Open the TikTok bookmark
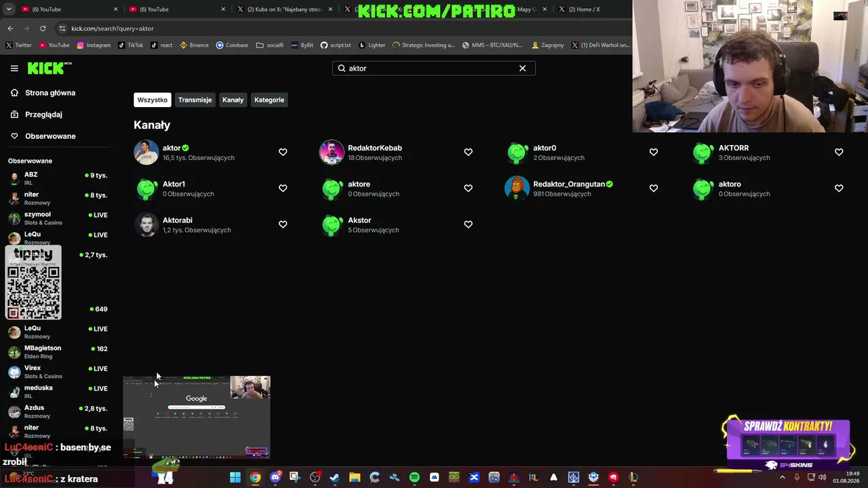The image size is (868, 488). pyautogui.click(x=130, y=45)
